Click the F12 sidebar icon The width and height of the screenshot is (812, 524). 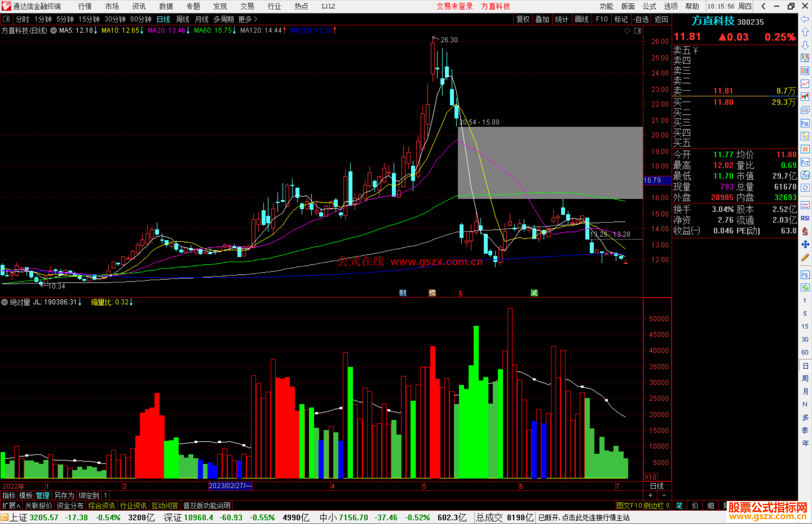[x=805, y=162]
